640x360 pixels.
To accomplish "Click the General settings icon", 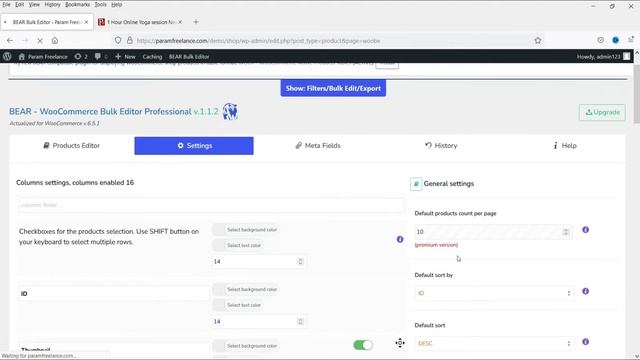I will [x=416, y=184].
